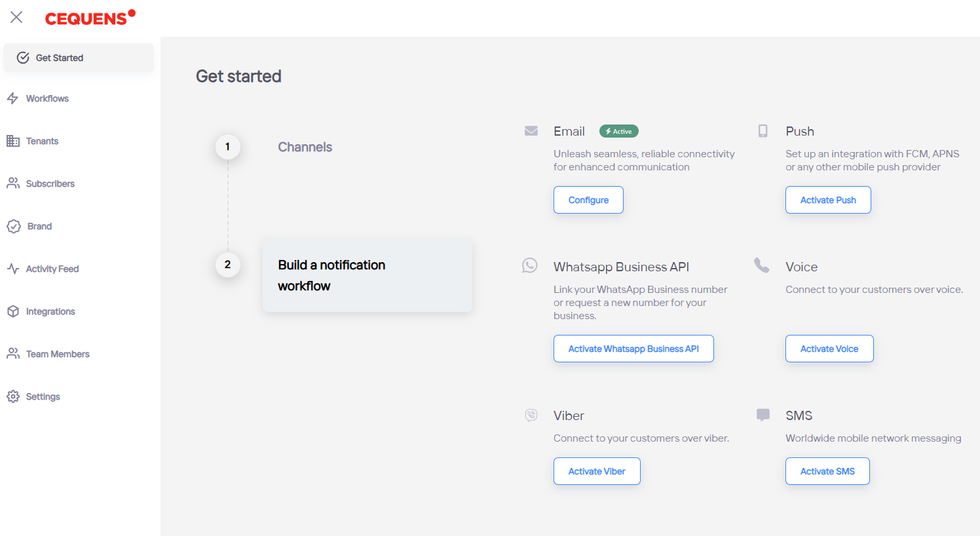Click the Brand badge icon in sidebar
The image size is (980, 536).
(x=14, y=226)
